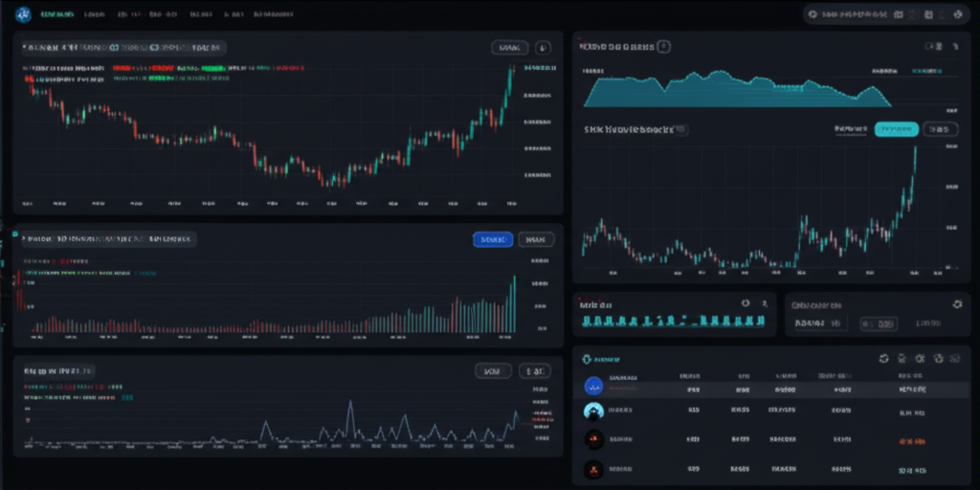Select the cyan filled pill tab above the right candlestick chart

(x=896, y=129)
